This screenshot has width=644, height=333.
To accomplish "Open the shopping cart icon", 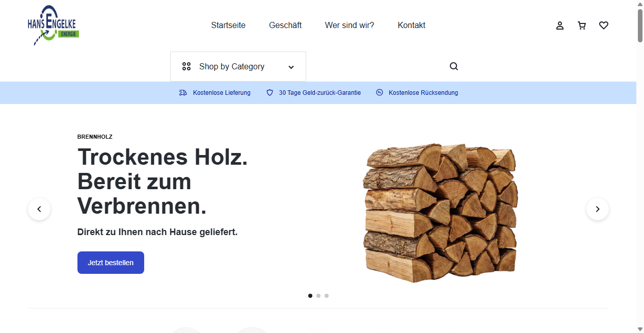I will [x=582, y=25].
